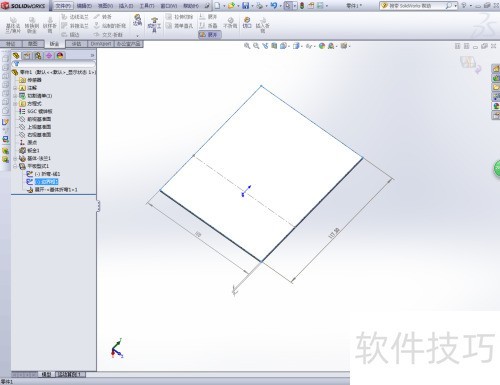Viewport: 500px width, 385px height.
Task: Click the Save floppy disk icon
Action: [x=246, y=6]
